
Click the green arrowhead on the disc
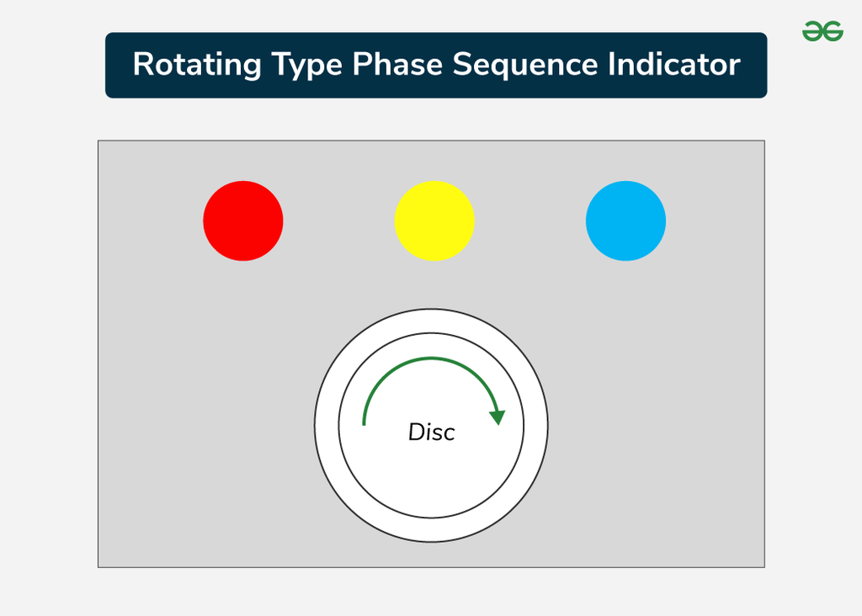point(498,417)
